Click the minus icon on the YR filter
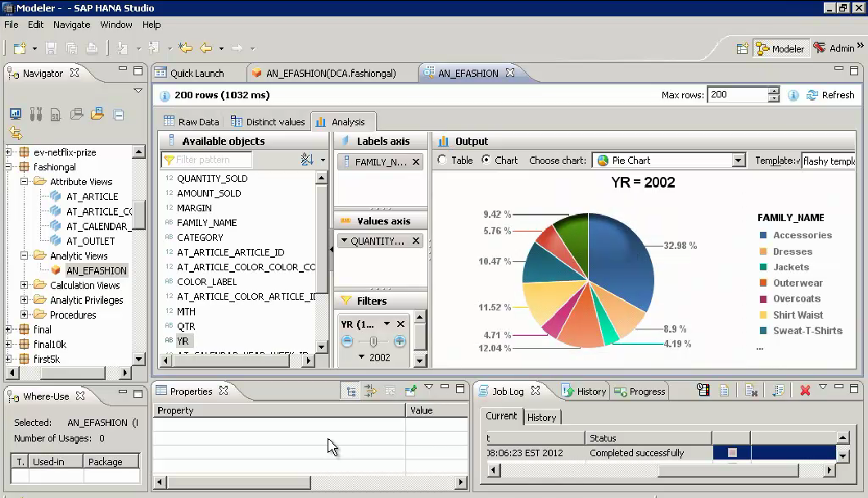This screenshot has height=498, width=868. coord(348,341)
